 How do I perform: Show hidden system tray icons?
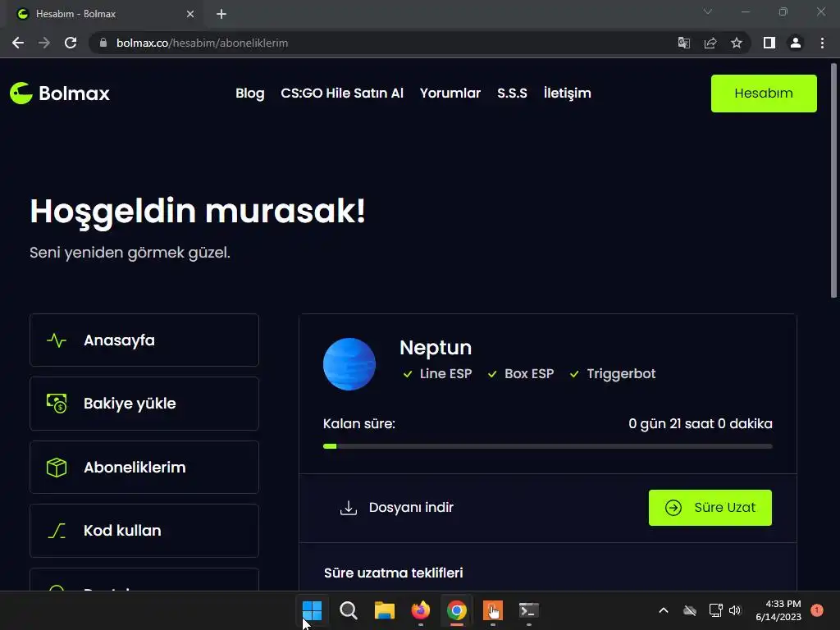click(x=663, y=610)
